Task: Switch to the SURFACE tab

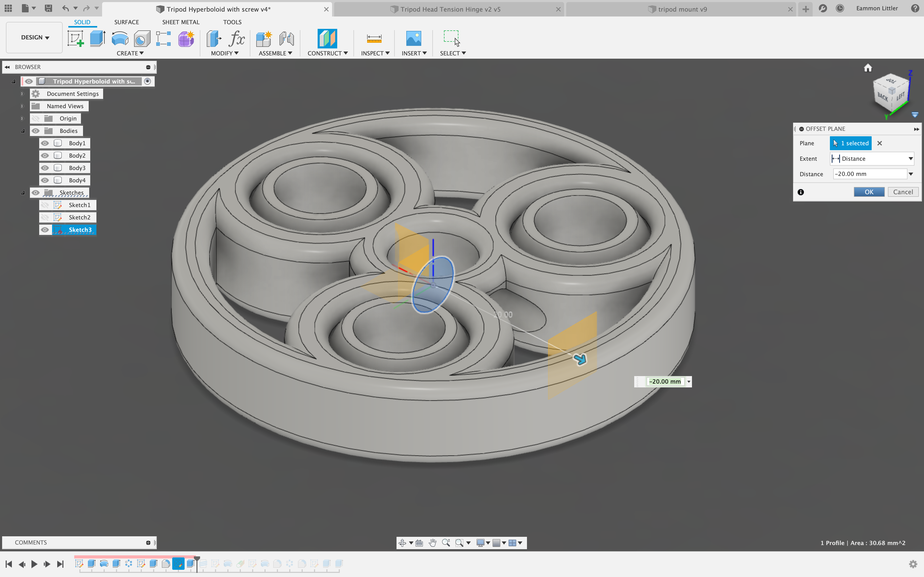Action: (x=126, y=22)
